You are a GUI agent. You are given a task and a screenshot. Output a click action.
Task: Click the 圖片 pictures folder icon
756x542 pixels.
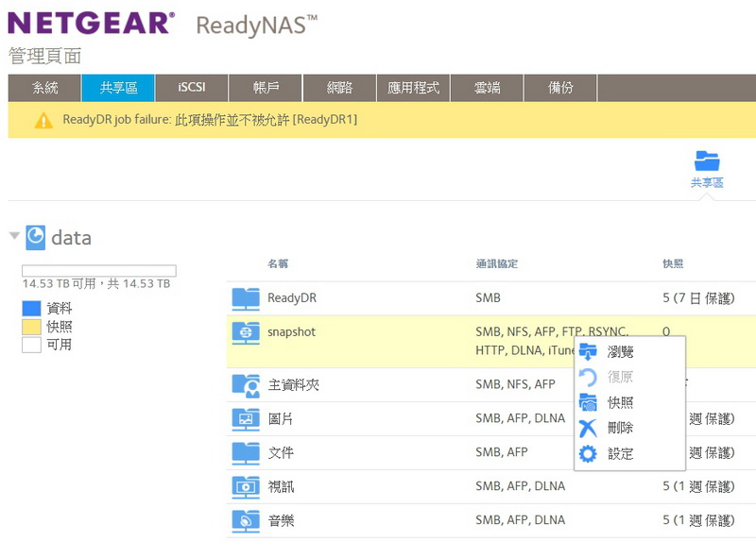[x=246, y=419]
